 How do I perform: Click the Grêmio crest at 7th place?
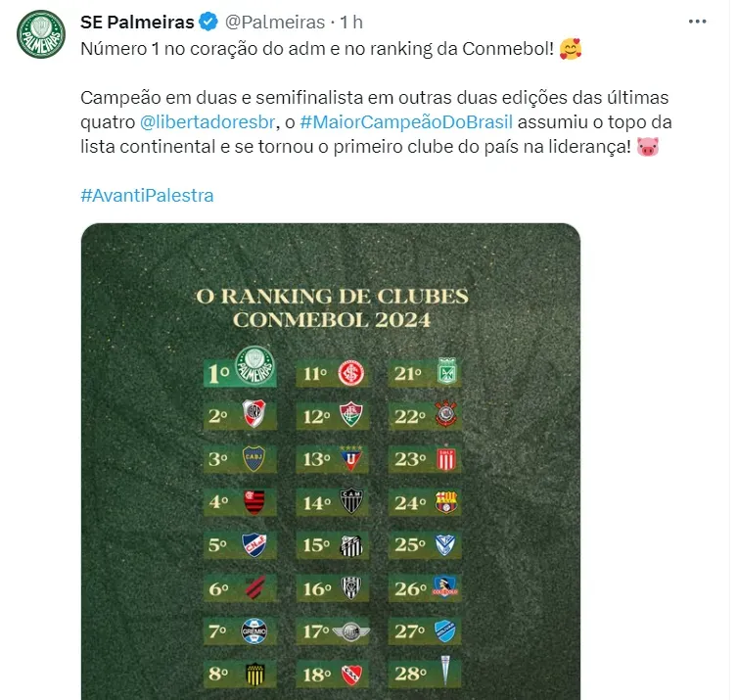254,631
